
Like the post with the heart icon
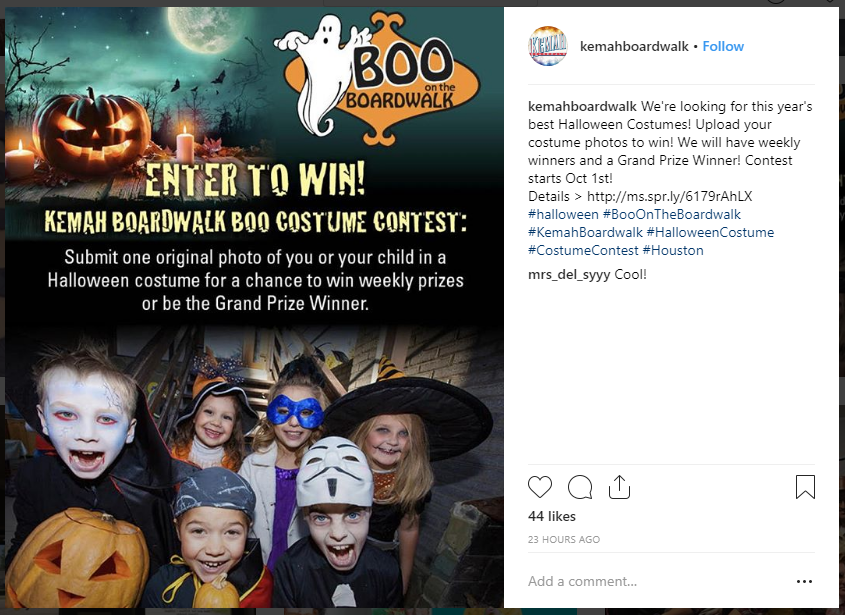coord(539,487)
